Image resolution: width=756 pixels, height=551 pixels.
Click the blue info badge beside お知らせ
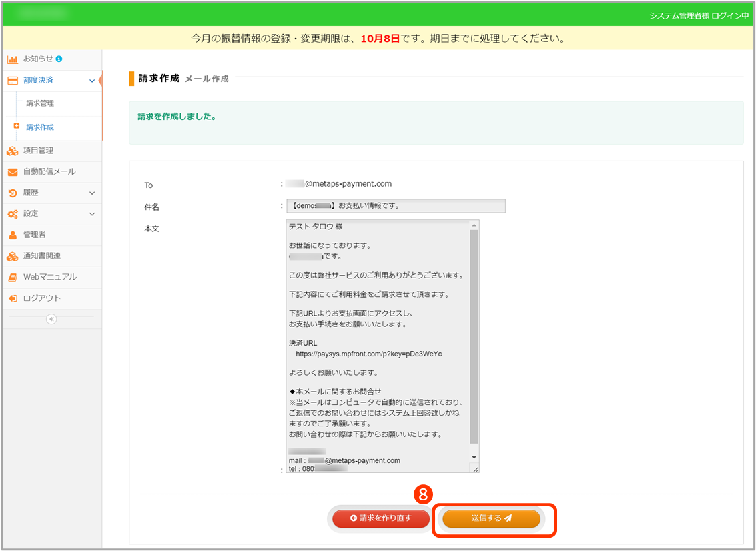(59, 59)
